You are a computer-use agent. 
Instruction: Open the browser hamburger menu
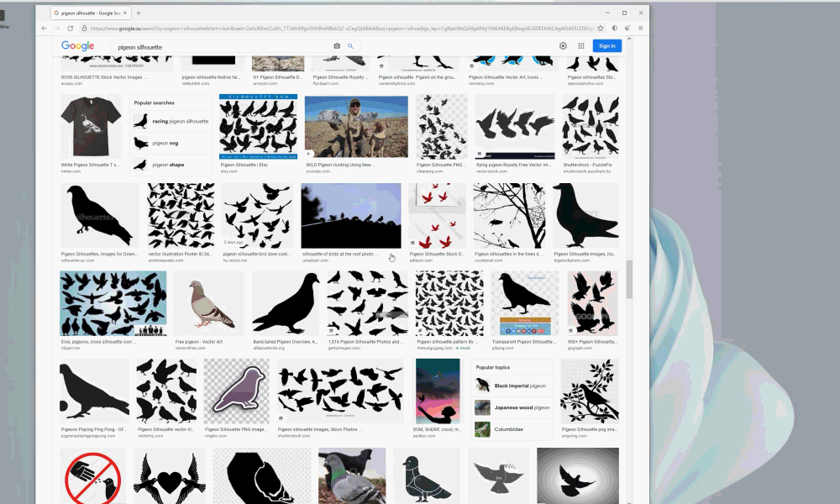[640, 29]
